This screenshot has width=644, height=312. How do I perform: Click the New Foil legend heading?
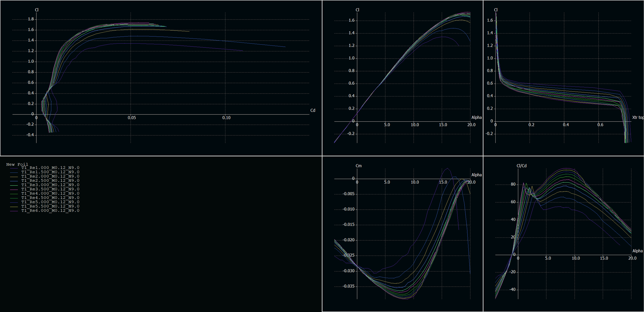(x=17, y=165)
